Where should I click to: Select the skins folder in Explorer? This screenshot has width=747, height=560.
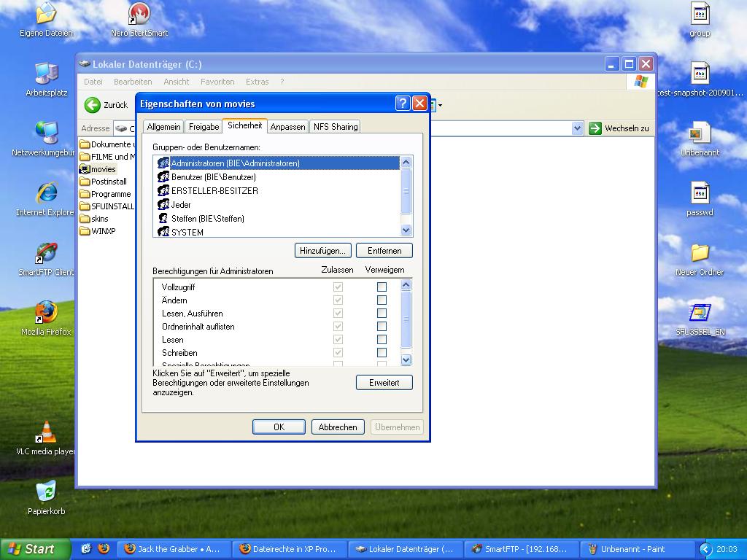94,219
